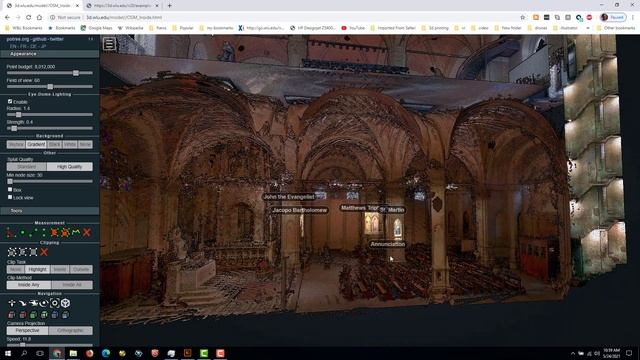Select the area measurement tool

coord(54,233)
